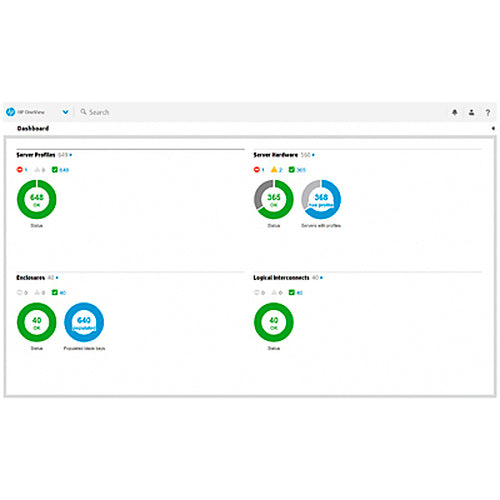Click the Dashboard page title
Image resolution: width=500 pixels, height=500 pixels.
tap(33, 128)
